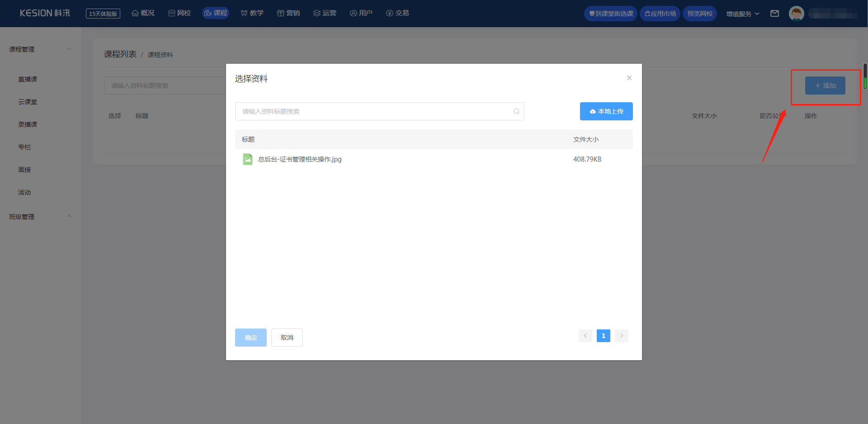Select file 总后台-证书管理相关操作.jpg
This screenshot has height=424, width=868.
point(300,159)
